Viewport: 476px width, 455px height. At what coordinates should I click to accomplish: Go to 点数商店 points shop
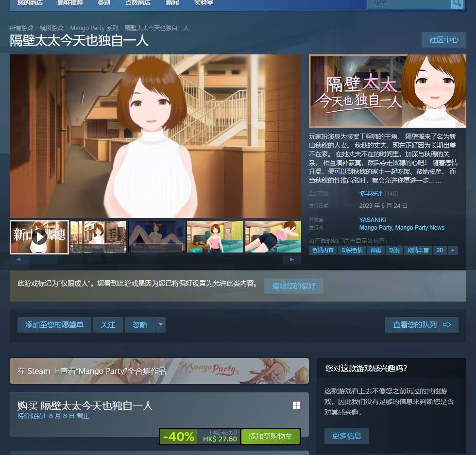click(x=138, y=3)
